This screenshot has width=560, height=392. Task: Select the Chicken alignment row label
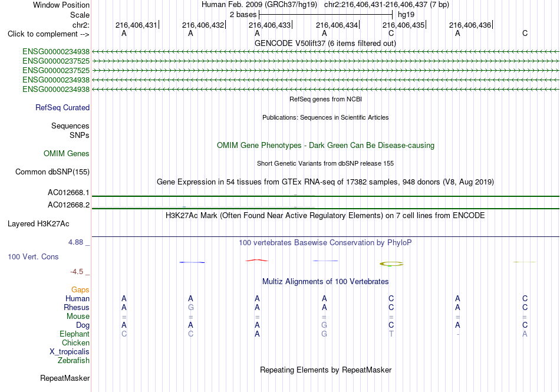(x=75, y=342)
